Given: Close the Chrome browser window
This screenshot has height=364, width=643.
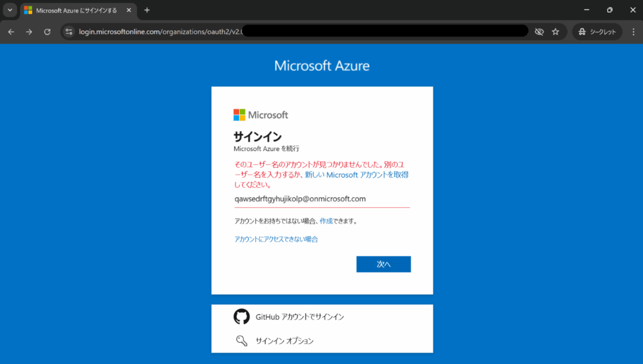Looking at the screenshot, I should pos(633,10).
